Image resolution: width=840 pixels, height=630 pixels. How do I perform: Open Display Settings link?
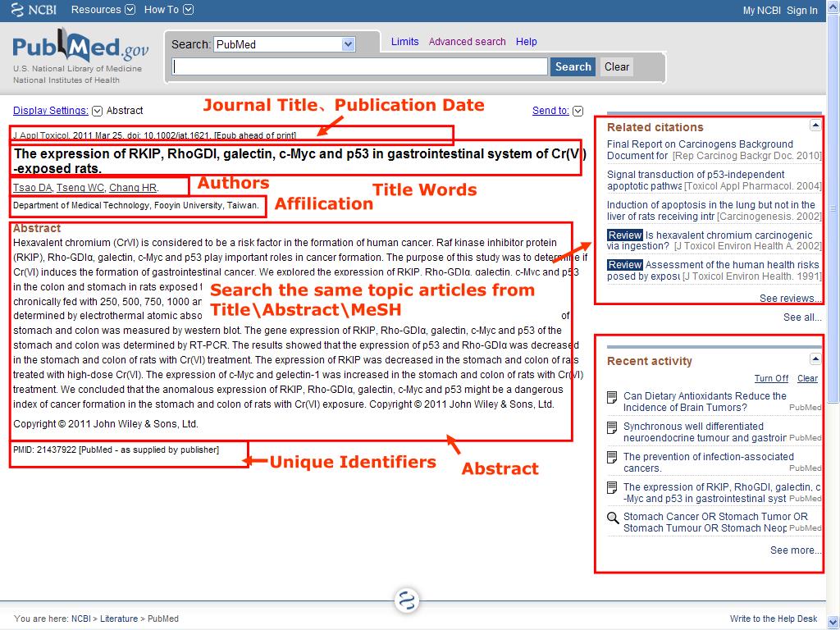50,111
